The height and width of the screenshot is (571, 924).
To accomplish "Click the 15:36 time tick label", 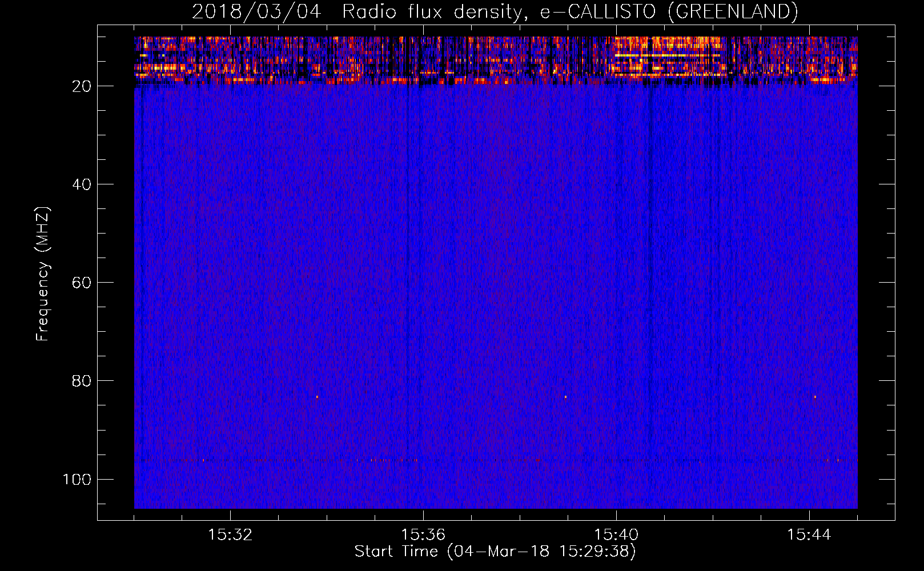I will click(x=423, y=535).
